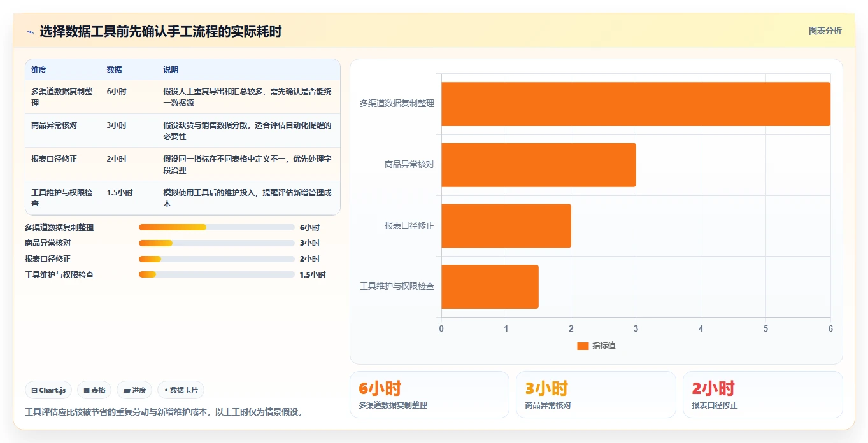This screenshot has width=868, height=443.
Task: Click the x-axis tick value 6
Action: pyautogui.click(x=830, y=328)
